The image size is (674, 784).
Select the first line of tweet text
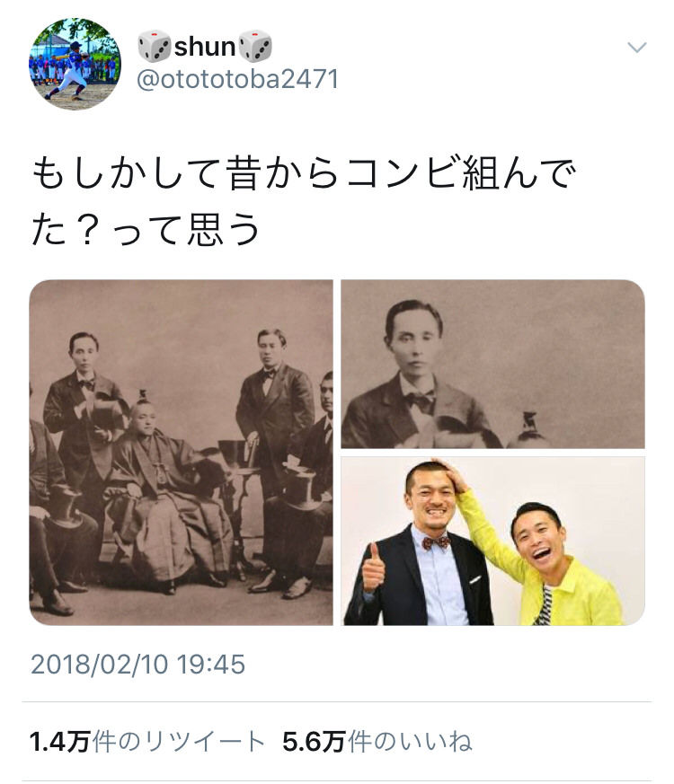304,173
